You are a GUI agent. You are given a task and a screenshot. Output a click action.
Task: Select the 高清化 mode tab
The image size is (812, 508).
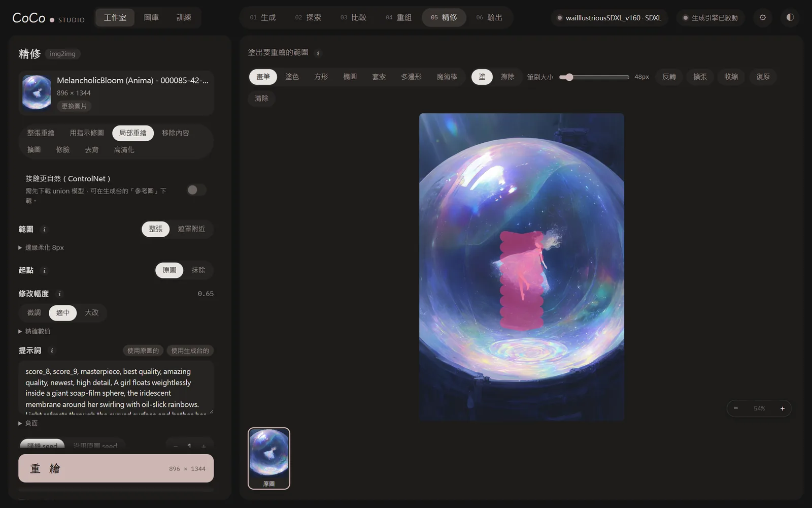[x=124, y=150]
